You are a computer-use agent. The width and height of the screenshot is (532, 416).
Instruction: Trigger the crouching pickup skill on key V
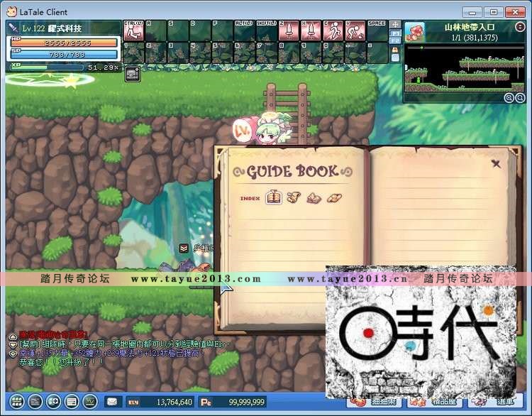[x=355, y=31]
